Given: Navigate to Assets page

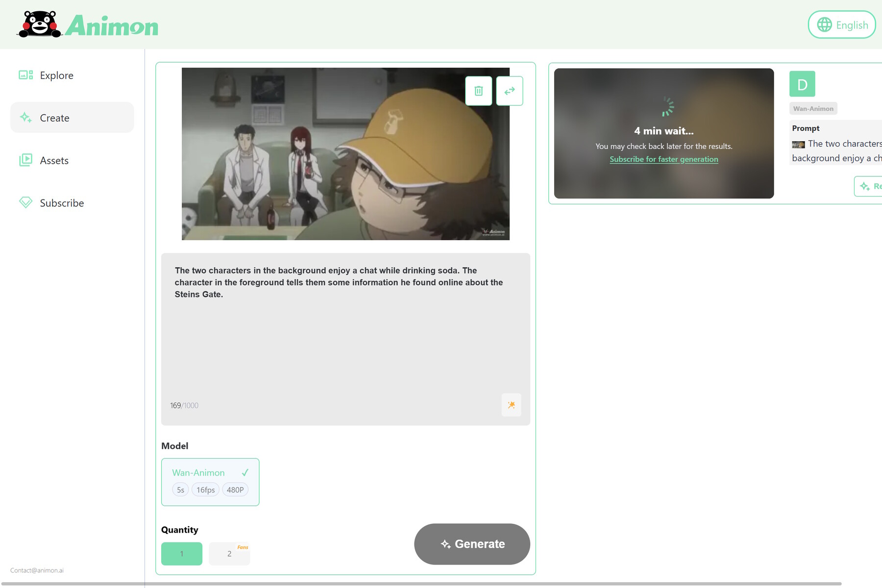Looking at the screenshot, I should click(x=54, y=160).
